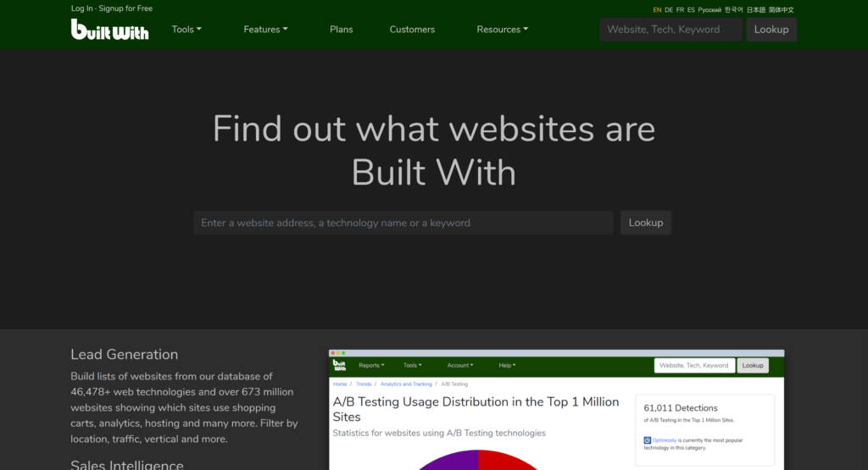Click the large Lookup button beside main field

coord(645,223)
